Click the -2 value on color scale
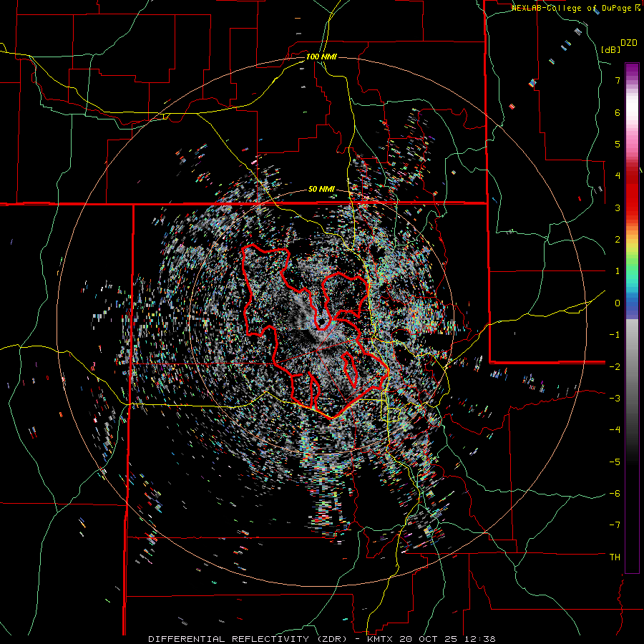Image resolution: width=644 pixels, height=644 pixels. 615,366
